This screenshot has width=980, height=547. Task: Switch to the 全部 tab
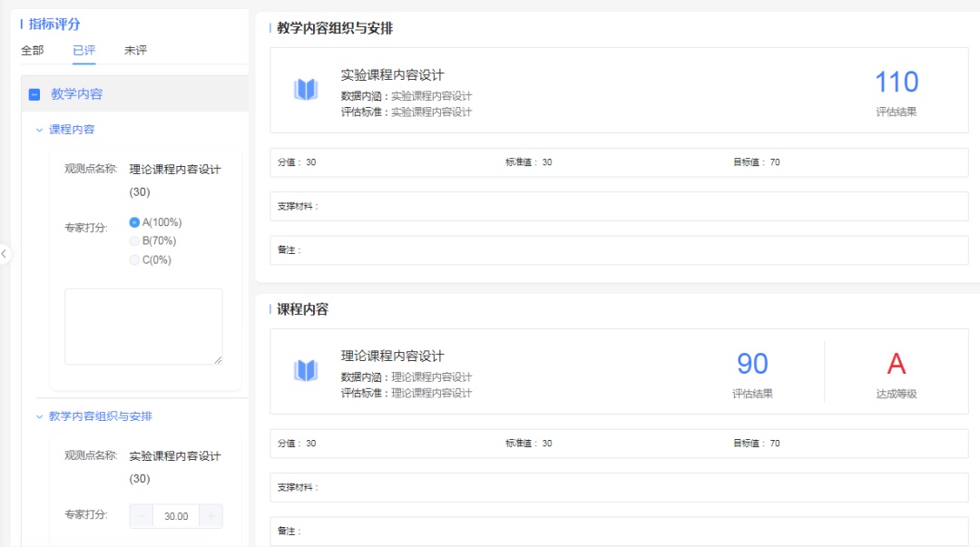[32, 51]
